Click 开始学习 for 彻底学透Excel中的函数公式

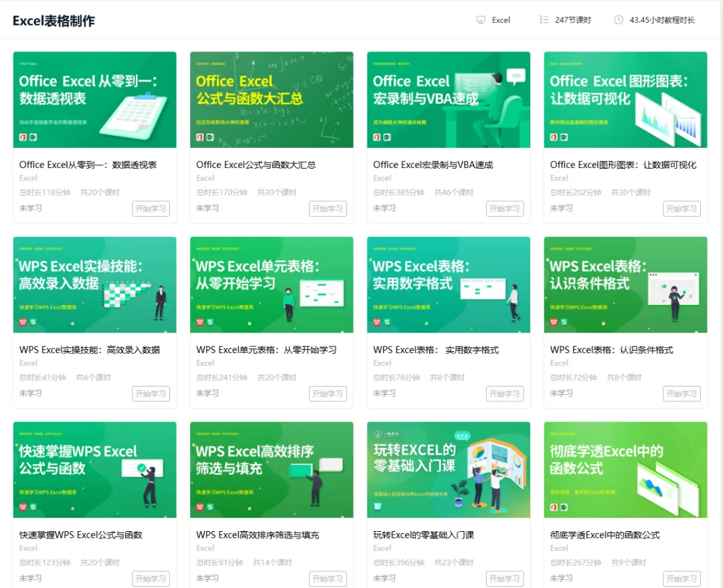[682, 579]
